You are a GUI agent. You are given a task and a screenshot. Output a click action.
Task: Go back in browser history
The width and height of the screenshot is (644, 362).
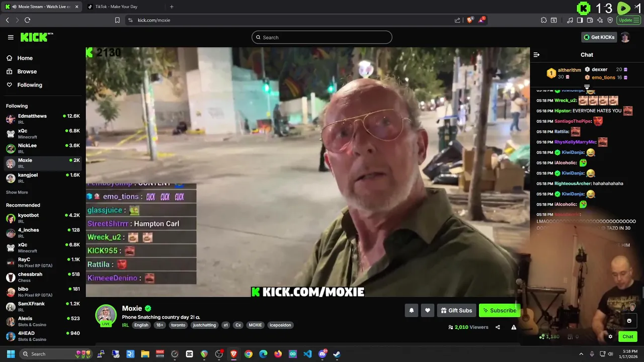7,20
